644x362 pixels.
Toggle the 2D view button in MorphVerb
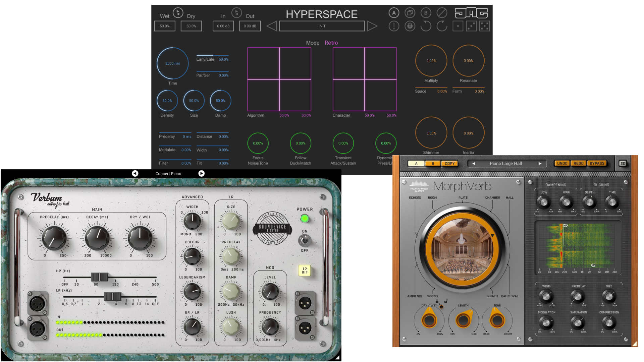click(623, 164)
